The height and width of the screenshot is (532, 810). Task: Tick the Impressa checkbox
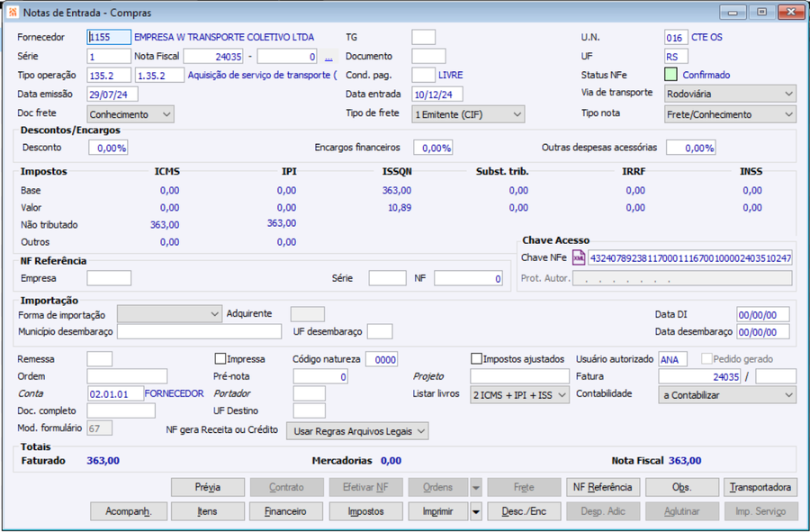click(220, 358)
